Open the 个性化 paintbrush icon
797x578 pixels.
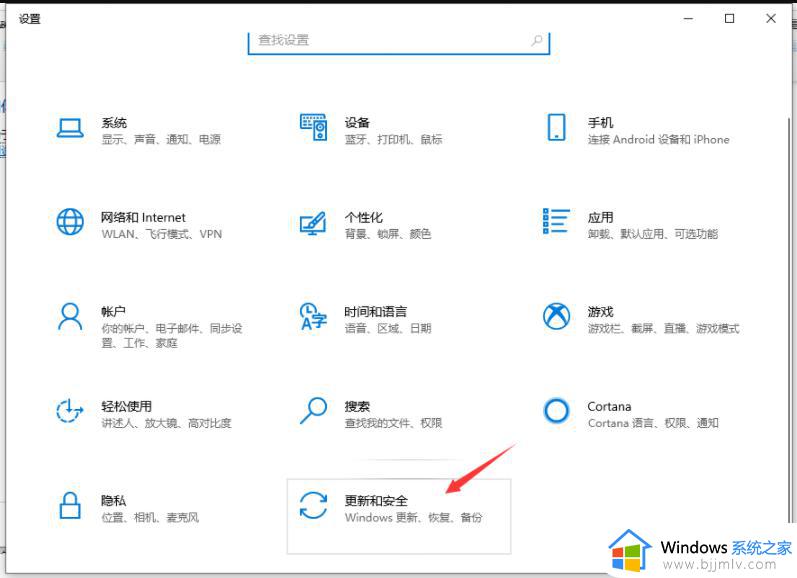click(x=313, y=223)
